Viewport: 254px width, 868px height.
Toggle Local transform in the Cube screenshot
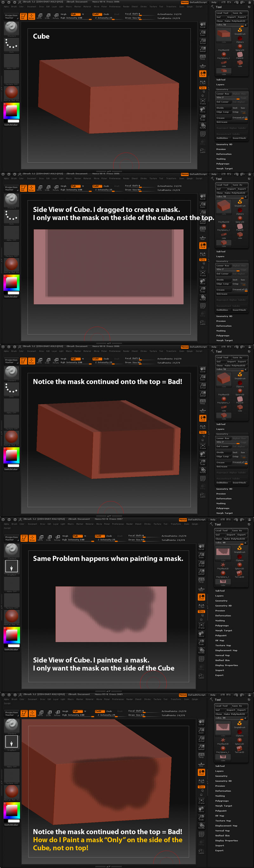203,73
